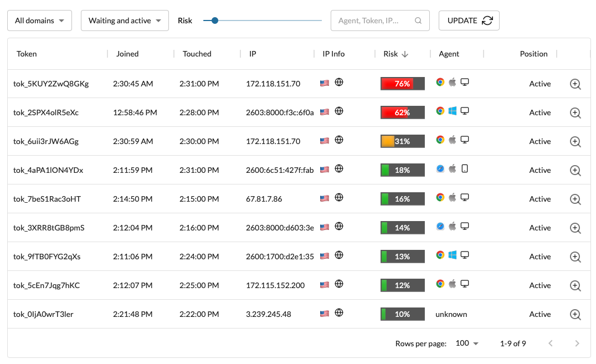Click the UPDATE refresh button
596x364 pixels.
click(x=469, y=20)
